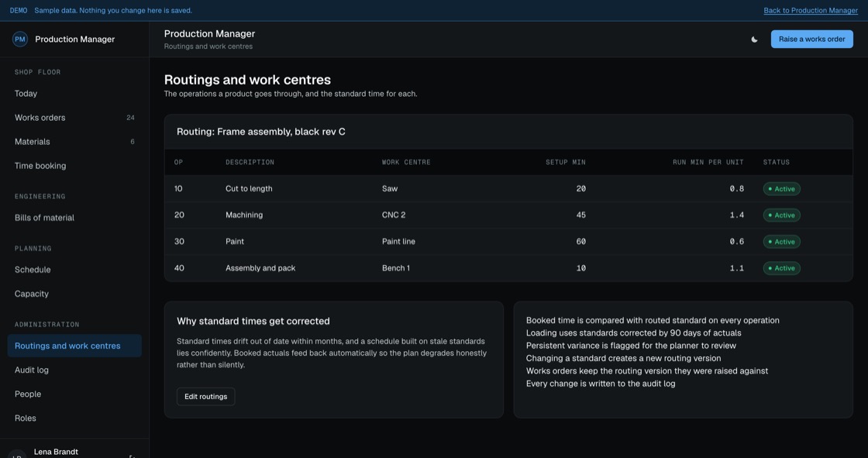
Task: Click the line about persistent variance flagged for planner
Action: 631,346
